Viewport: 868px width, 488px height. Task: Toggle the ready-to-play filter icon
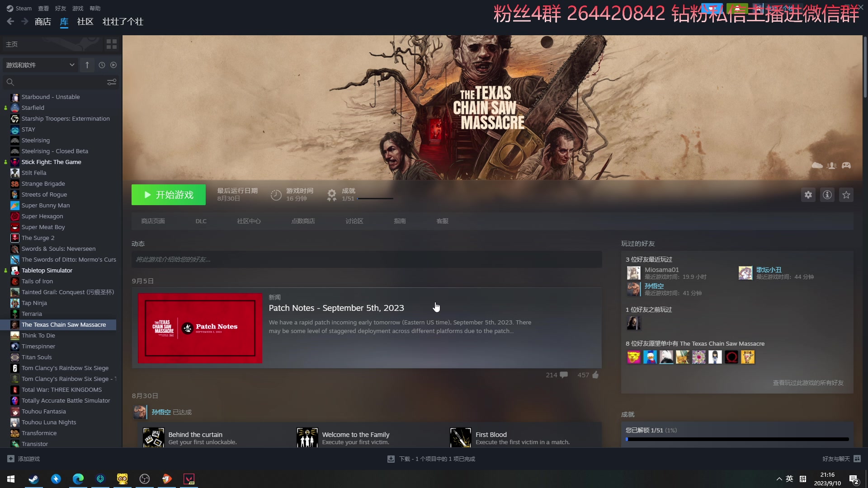pos(113,65)
